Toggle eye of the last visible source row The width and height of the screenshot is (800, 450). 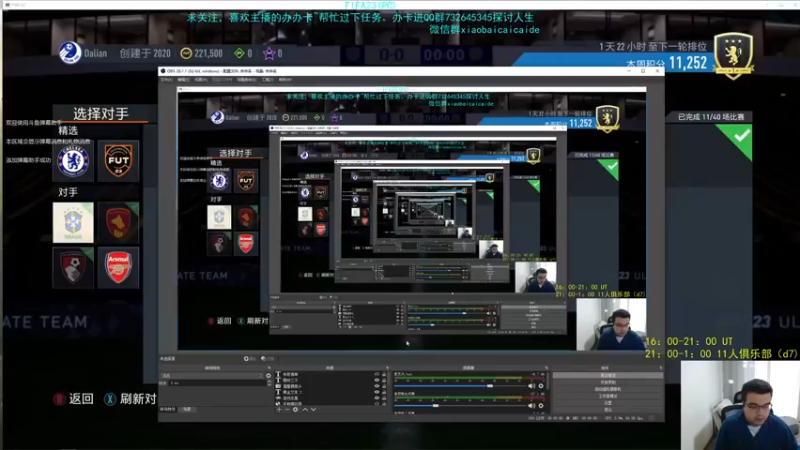click(x=377, y=404)
